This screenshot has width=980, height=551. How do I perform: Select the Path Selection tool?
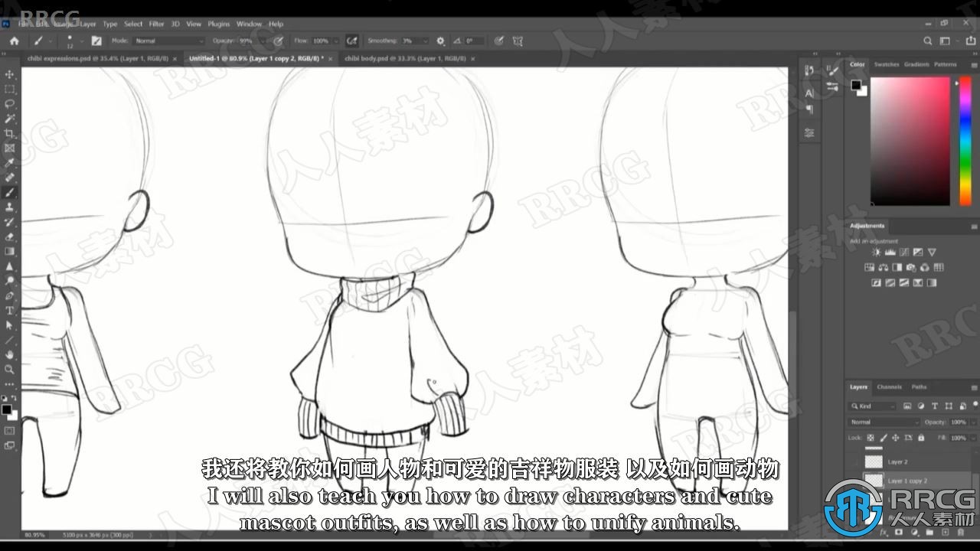click(10, 324)
